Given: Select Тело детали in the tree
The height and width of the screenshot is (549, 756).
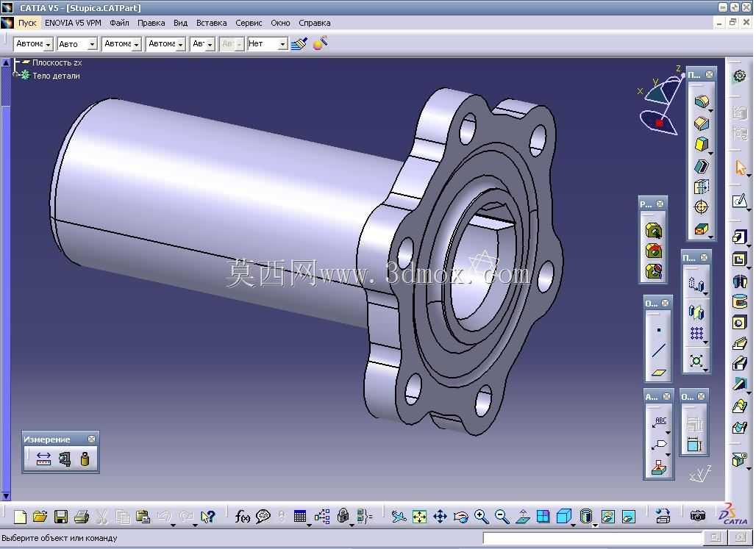Looking at the screenshot, I should [56, 76].
